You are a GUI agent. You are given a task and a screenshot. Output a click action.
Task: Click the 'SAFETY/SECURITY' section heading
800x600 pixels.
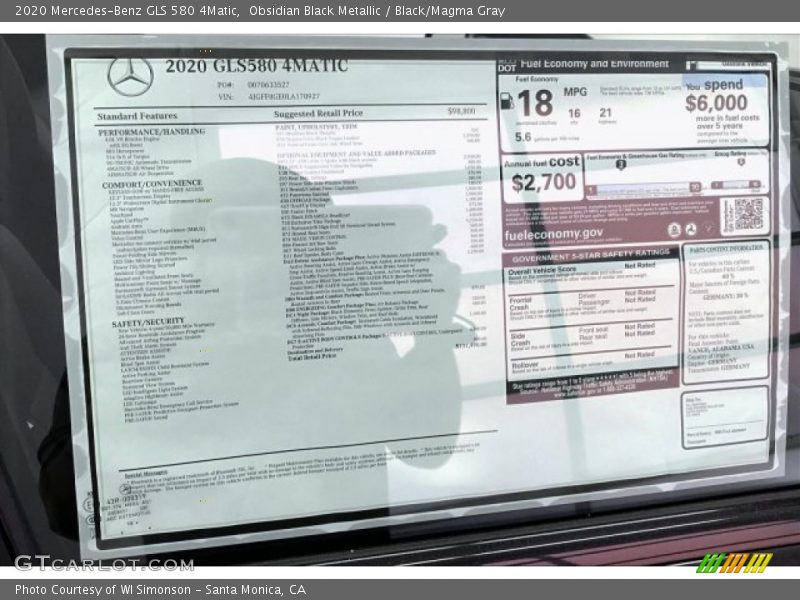[x=148, y=323]
